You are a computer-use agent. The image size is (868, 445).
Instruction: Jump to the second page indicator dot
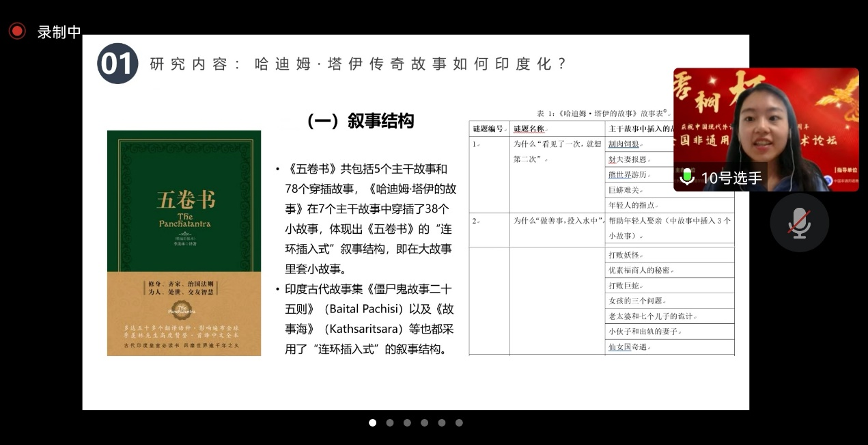[390, 422]
